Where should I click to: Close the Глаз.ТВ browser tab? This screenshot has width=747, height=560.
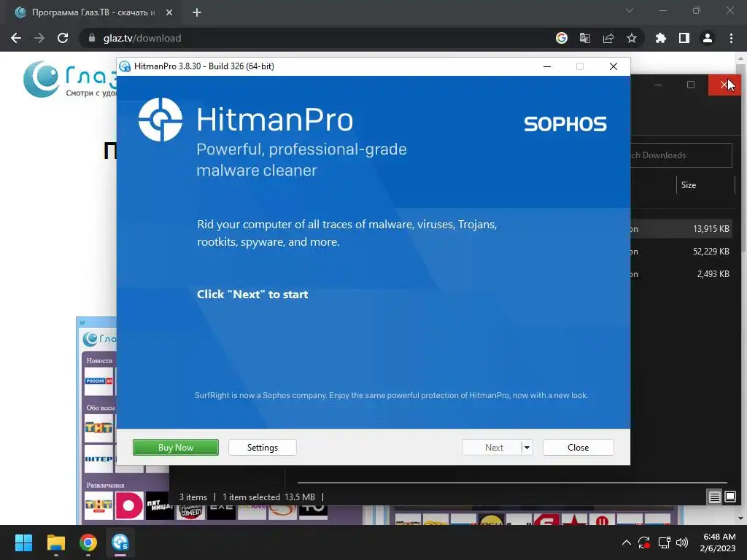coord(169,12)
